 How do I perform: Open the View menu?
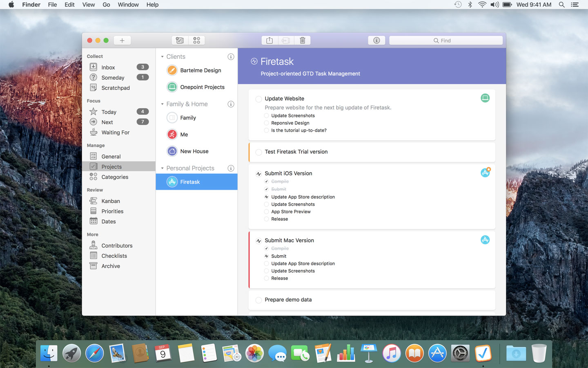point(89,4)
